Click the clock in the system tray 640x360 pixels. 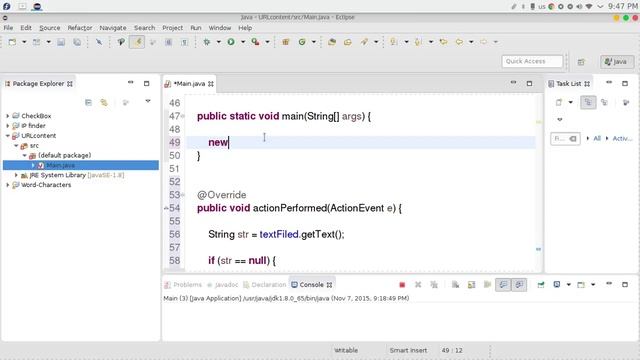pyautogui.click(x=623, y=6)
